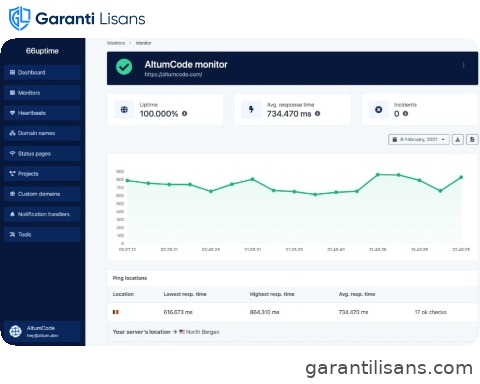Click the green check status icon
This screenshot has width=480, height=384.
(x=124, y=67)
